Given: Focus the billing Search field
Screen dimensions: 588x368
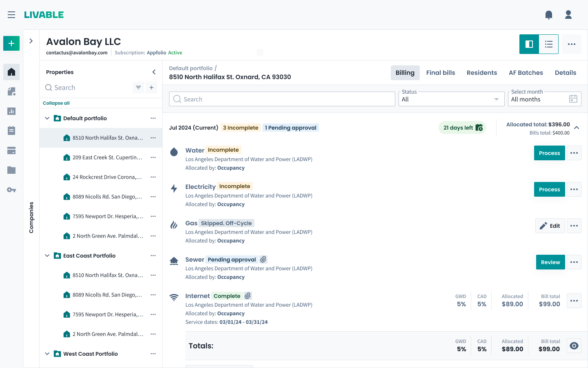Looking at the screenshot, I should 282,99.
